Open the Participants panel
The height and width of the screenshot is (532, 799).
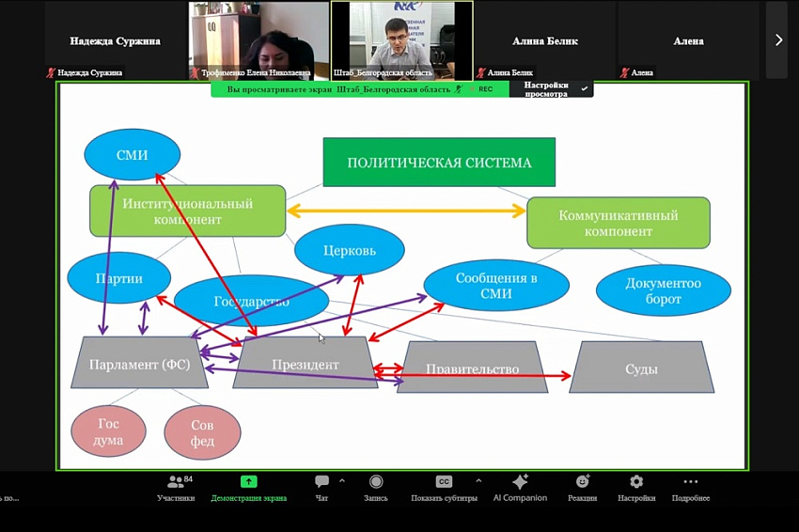tap(175, 482)
